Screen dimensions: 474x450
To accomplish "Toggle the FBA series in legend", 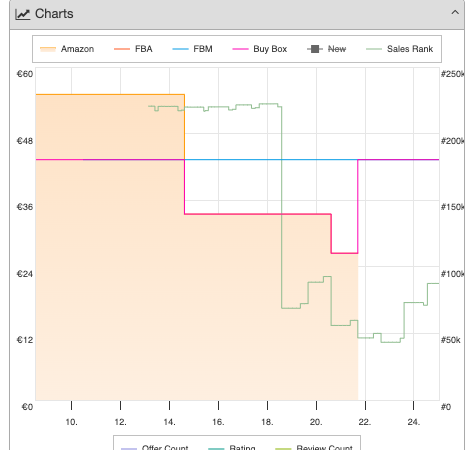I will click(143, 49).
